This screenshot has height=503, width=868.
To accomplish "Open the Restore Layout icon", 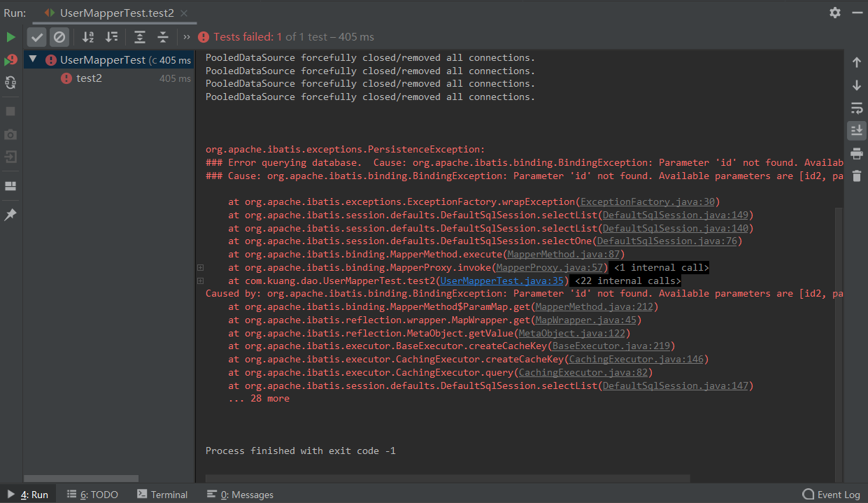I will 10,186.
